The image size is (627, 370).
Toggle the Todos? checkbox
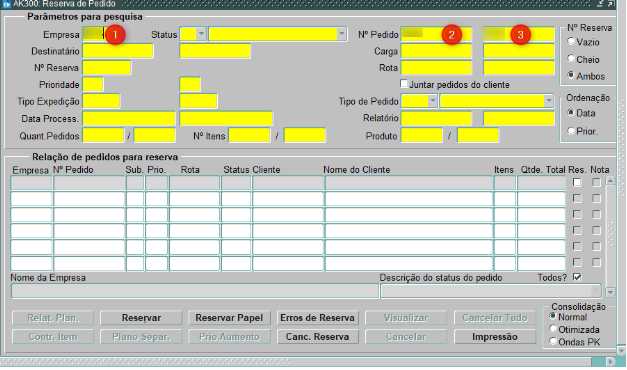tap(577, 277)
